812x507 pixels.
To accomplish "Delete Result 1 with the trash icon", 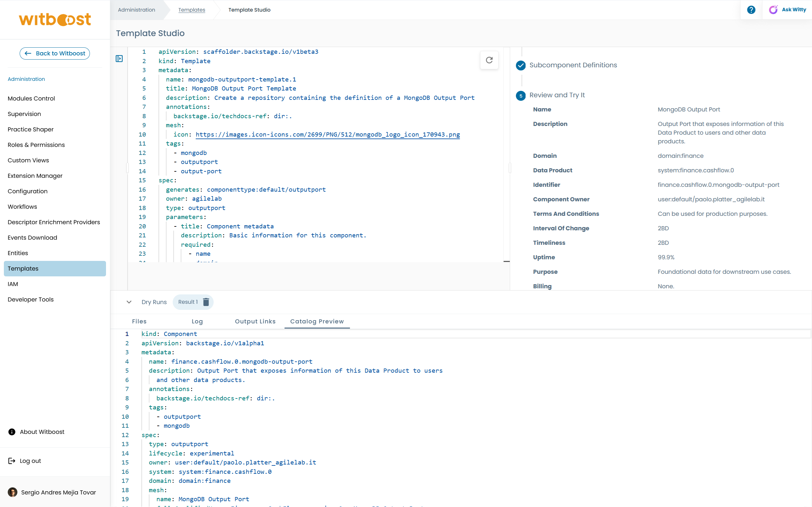I will click(x=206, y=302).
